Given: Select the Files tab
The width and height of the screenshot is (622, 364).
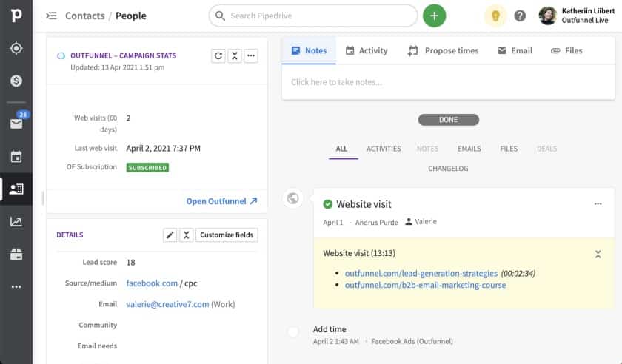Looking at the screenshot, I should [566, 51].
